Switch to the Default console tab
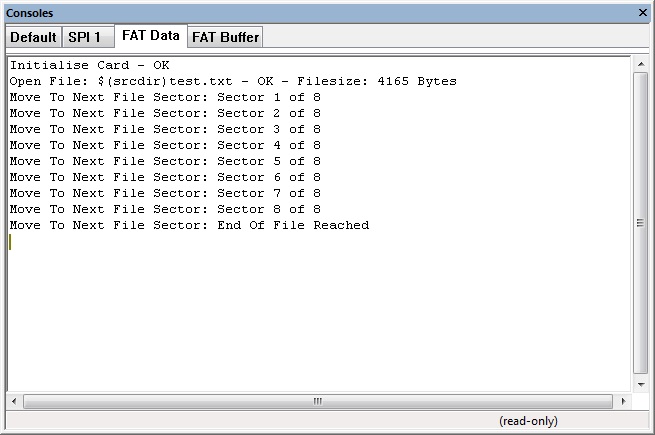The width and height of the screenshot is (655, 435). (x=33, y=37)
